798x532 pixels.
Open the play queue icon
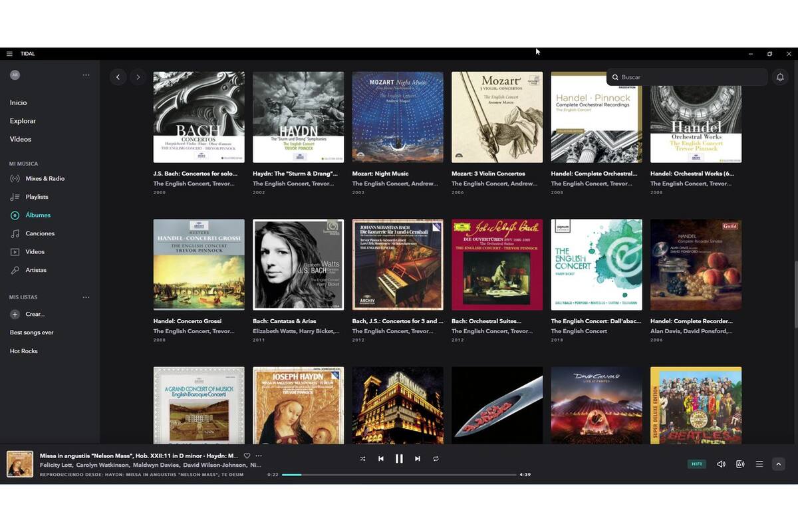[x=759, y=464]
